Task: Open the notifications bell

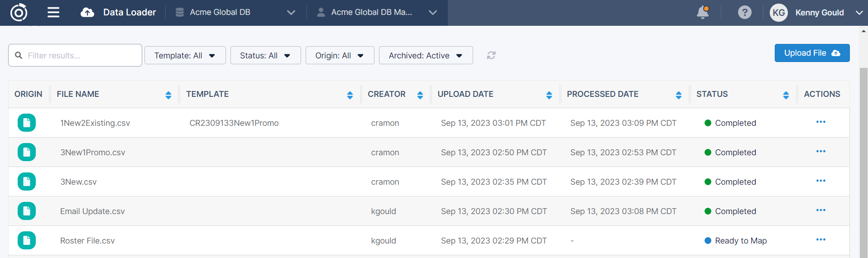Action: [702, 12]
